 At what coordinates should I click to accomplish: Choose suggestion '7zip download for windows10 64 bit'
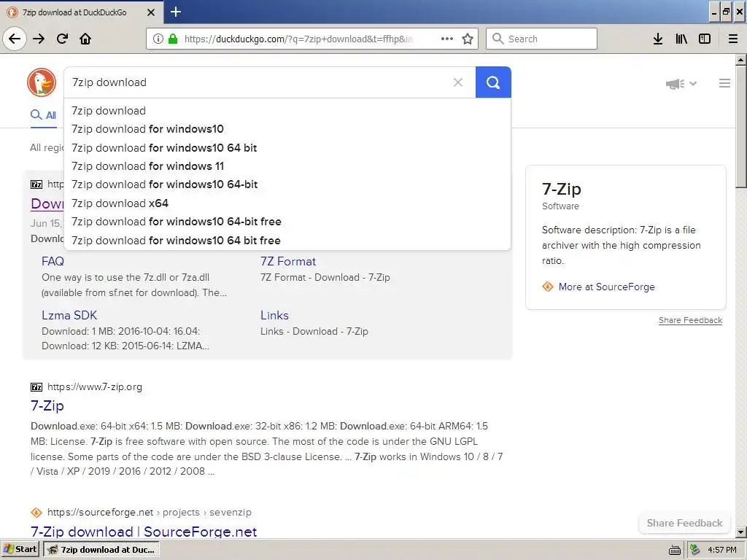(287, 147)
